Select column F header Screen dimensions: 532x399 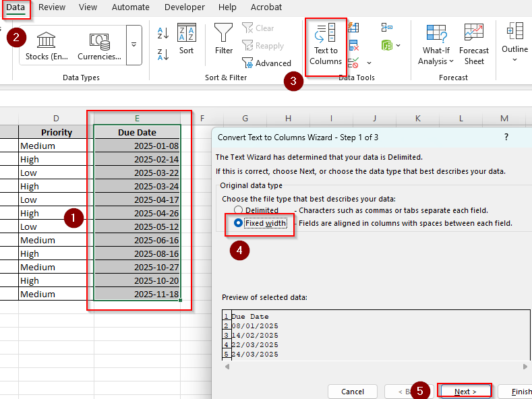[x=202, y=119]
